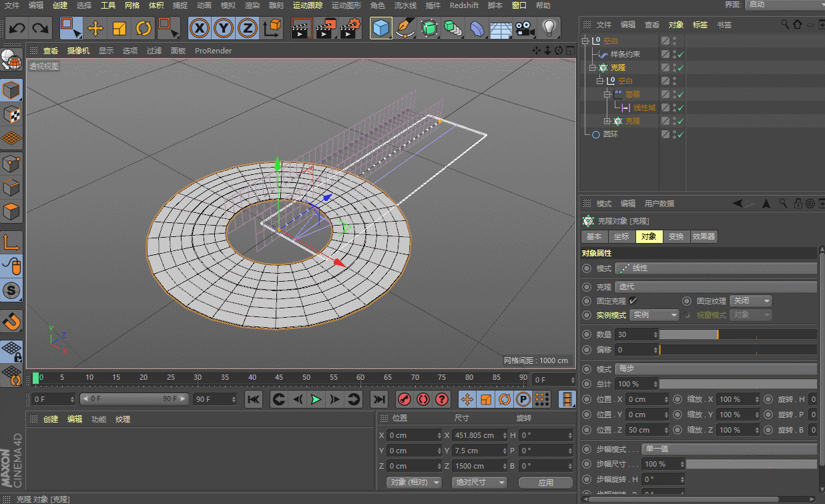Toggle green check on 样条约束 tag
This screenshot has height=504, width=825.
pyautogui.click(x=680, y=54)
